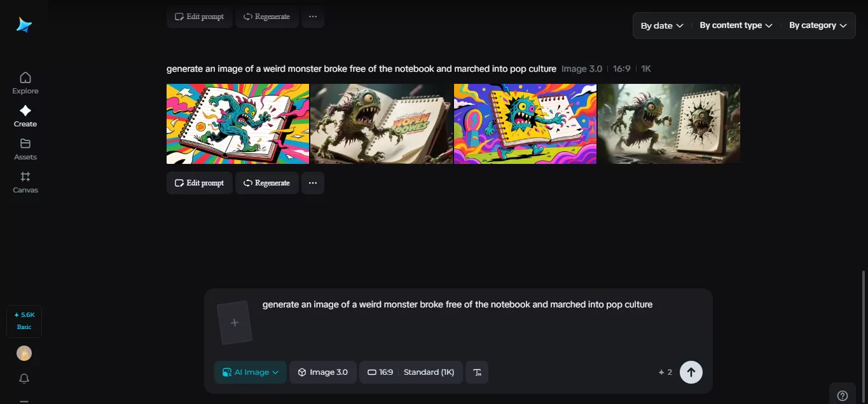Submit prompt with the up-arrow send button
Viewport: 868px width, 404px height.
691,372
